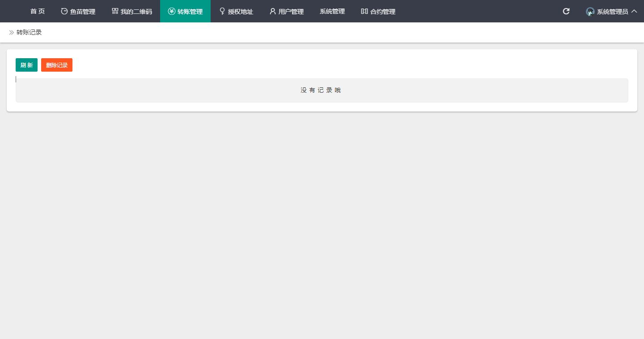Click the refresh icon in the top bar

coord(566,11)
